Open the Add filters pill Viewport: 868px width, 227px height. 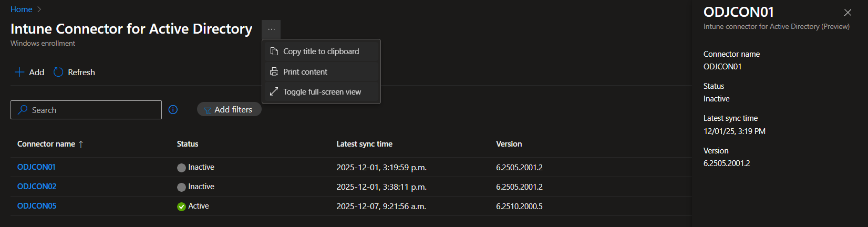[229, 109]
